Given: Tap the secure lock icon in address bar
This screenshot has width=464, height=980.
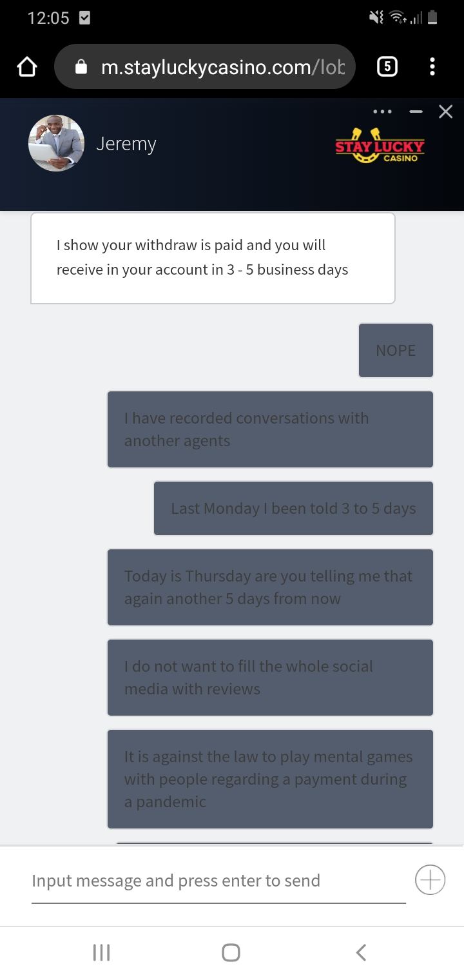Looking at the screenshot, I should click(x=81, y=67).
